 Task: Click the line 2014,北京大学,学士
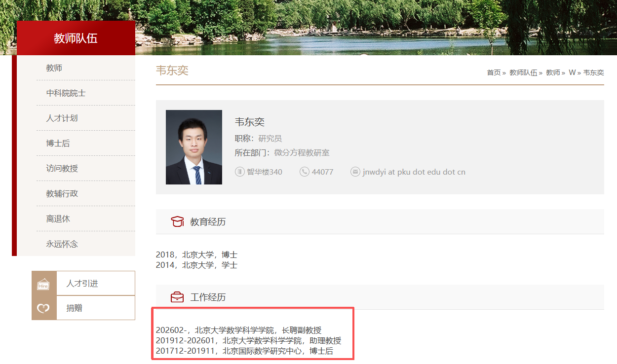[x=196, y=265]
